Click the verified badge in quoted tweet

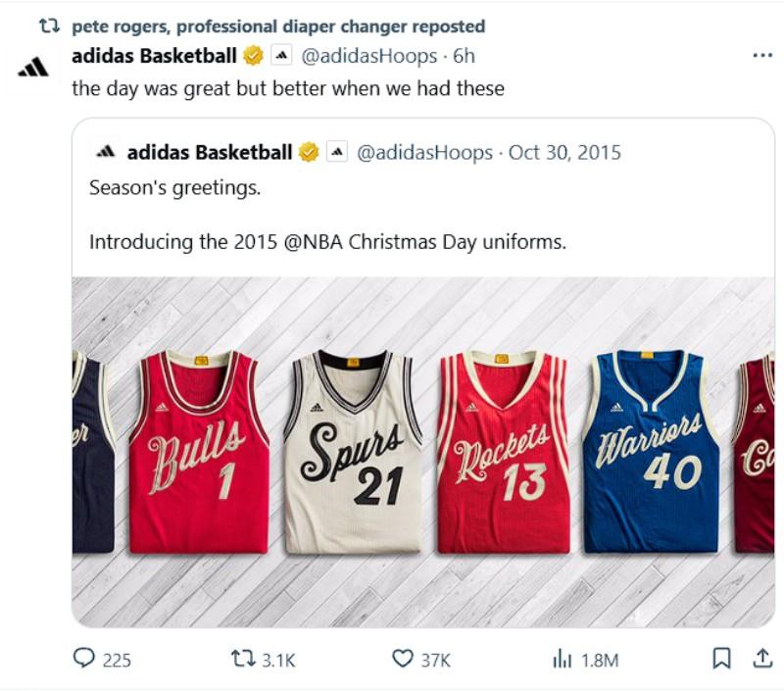[309, 152]
